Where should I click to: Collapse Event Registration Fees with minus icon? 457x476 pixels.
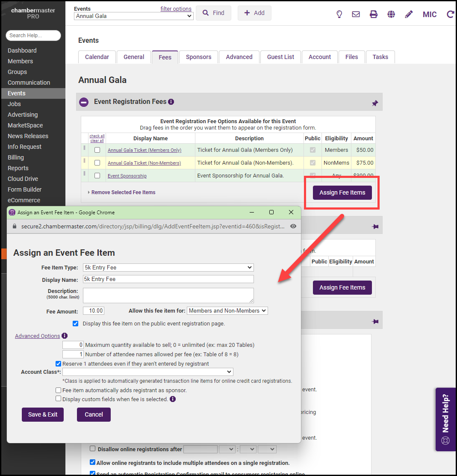pos(84,102)
